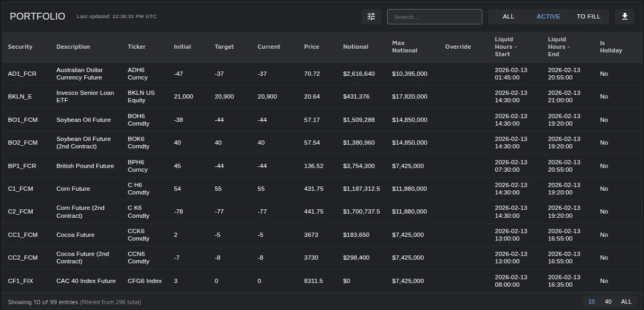Select the CC1_FCM security cell
Image resolution: width=644 pixels, height=310 pixels.
coord(23,235)
